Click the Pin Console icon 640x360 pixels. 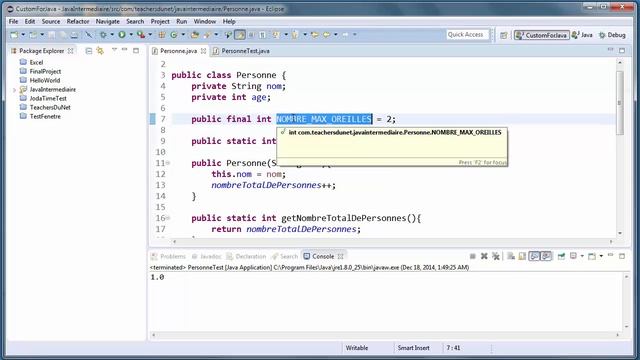562,256
